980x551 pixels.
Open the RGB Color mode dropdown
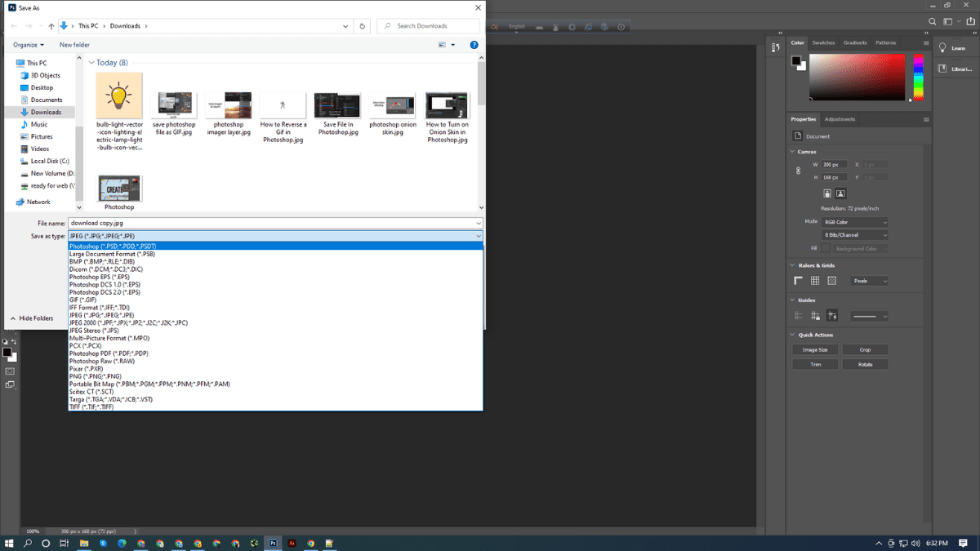pos(855,222)
